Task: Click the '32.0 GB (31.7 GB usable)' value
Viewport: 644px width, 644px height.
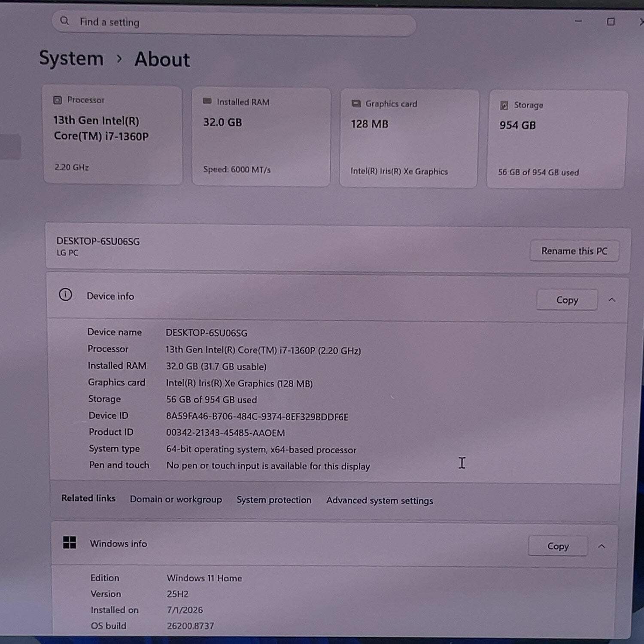Action: click(216, 367)
